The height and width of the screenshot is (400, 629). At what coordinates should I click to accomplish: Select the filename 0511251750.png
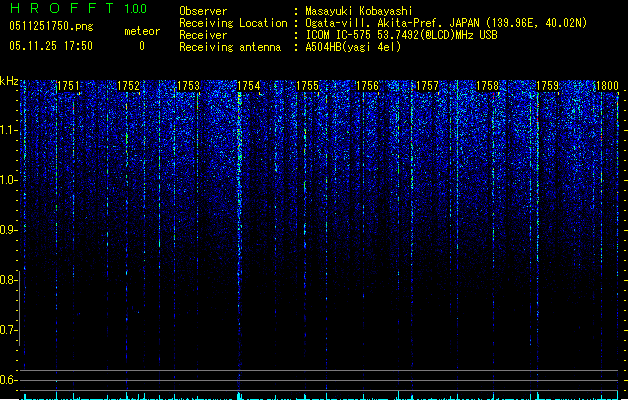[51, 26]
